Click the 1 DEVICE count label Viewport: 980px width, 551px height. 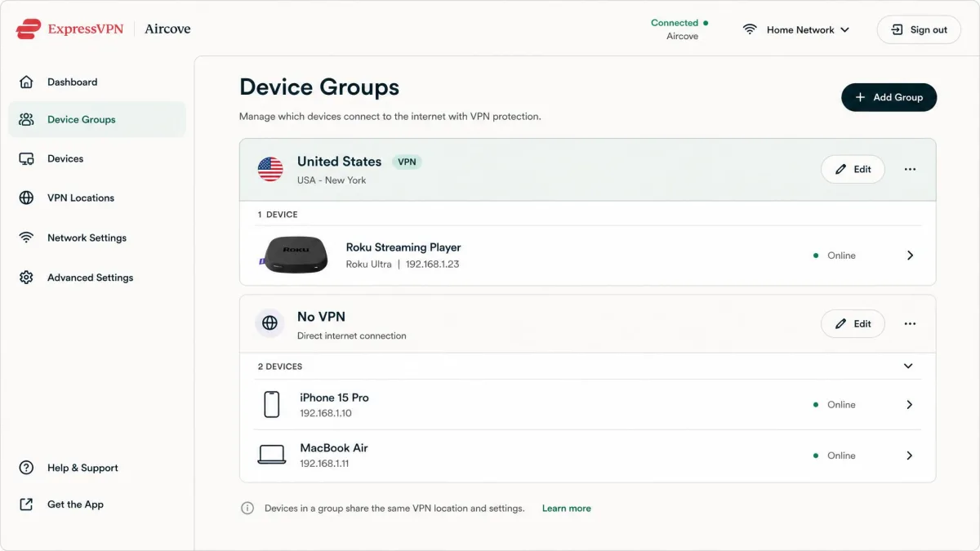pyautogui.click(x=278, y=215)
